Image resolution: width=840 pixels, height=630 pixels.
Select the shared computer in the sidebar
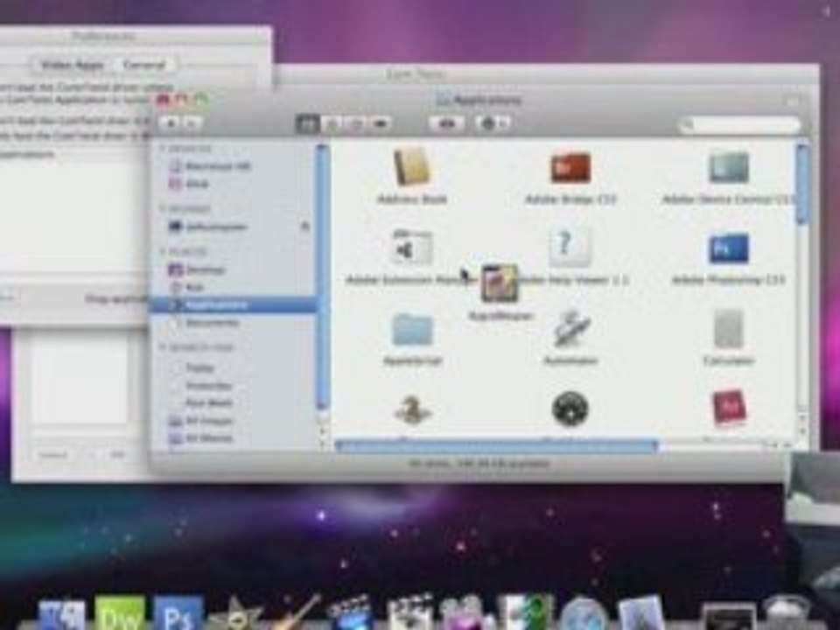208,227
